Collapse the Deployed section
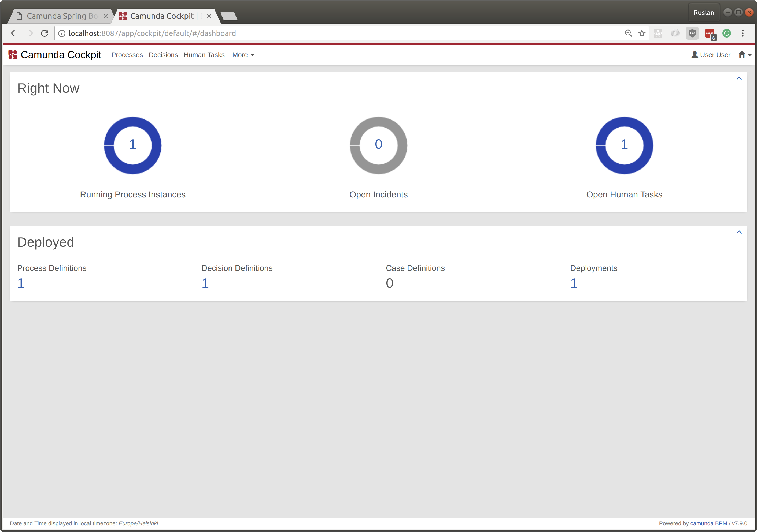The image size is (757, 532). click(x=739, y=232)
